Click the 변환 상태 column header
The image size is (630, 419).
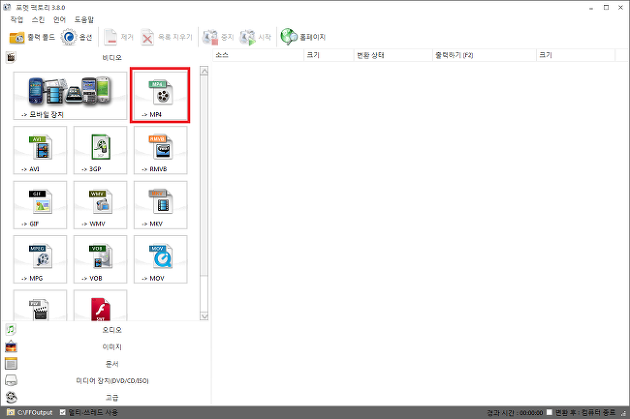[x=393, y=55]
